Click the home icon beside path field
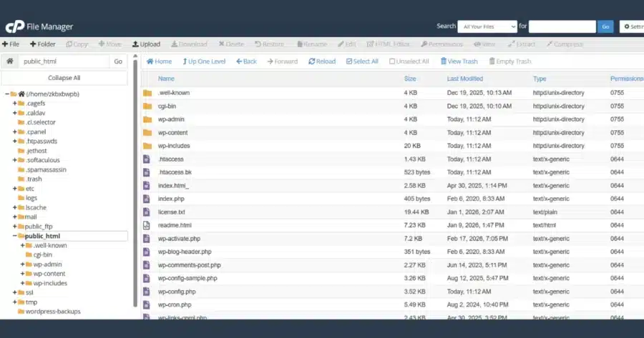 tap(10, 61)
